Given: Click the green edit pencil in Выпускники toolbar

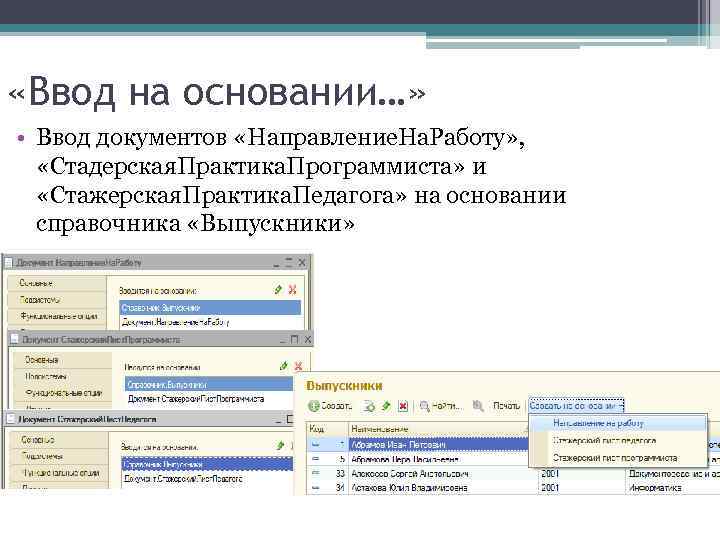Looking at the screenshot, I should [386, 406].
